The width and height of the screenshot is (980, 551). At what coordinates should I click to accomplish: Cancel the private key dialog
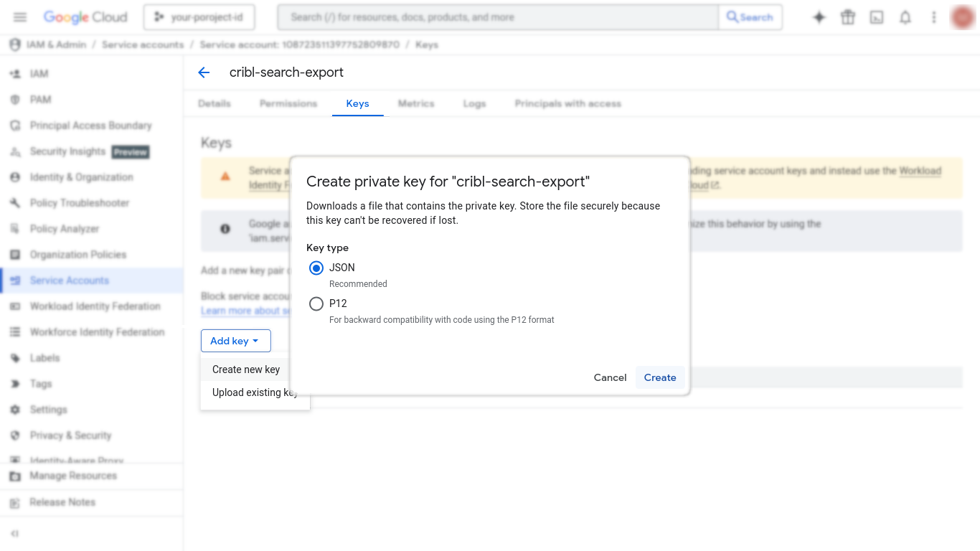pos(609,377)
